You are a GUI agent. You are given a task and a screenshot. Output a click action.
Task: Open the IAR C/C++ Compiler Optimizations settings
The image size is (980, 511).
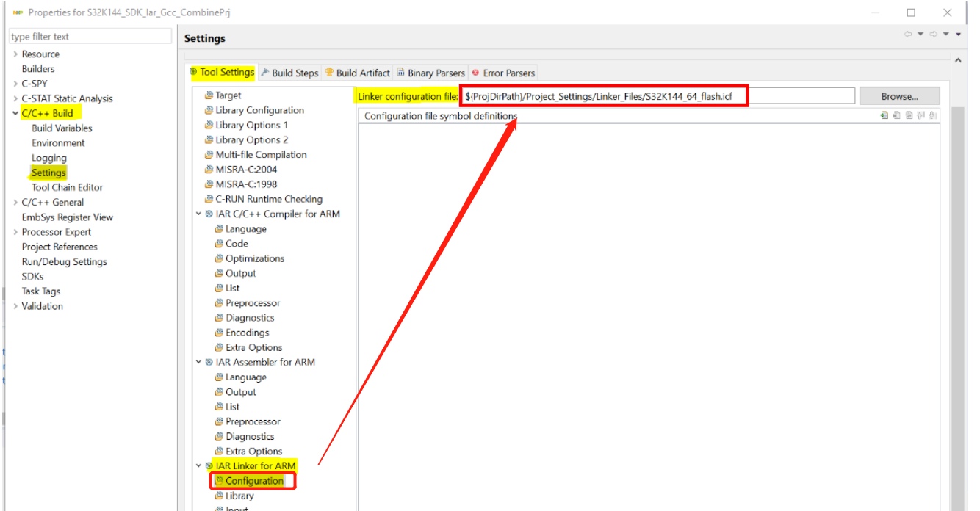coord(256,258)
